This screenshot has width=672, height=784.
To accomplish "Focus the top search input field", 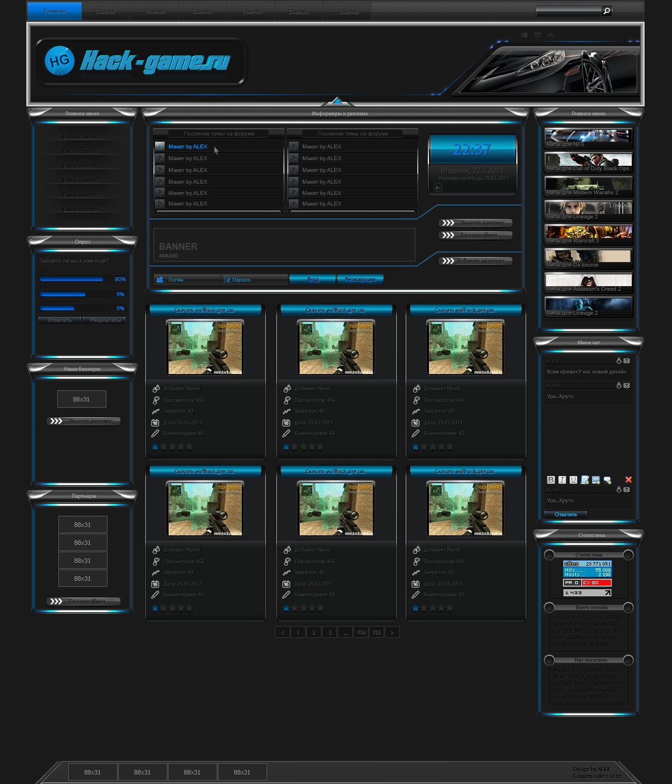I will [568, 11].
